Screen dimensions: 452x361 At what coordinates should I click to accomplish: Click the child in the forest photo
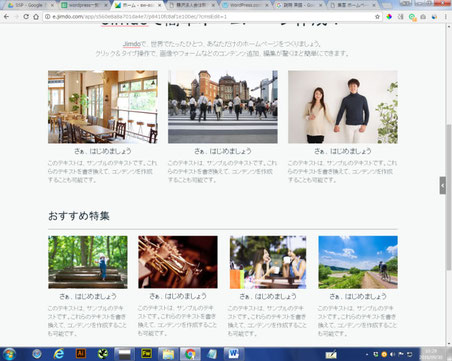(88, 262)
